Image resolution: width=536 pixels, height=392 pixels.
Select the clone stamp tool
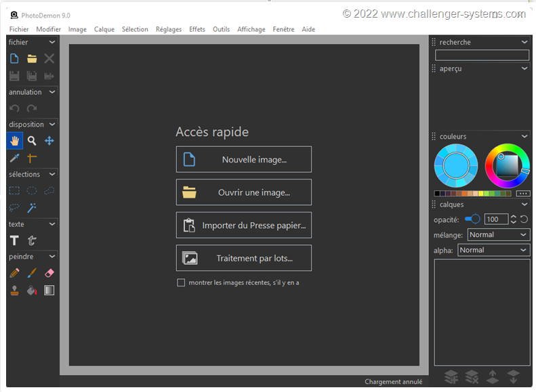pyautogui.click(x=14, y=290)
